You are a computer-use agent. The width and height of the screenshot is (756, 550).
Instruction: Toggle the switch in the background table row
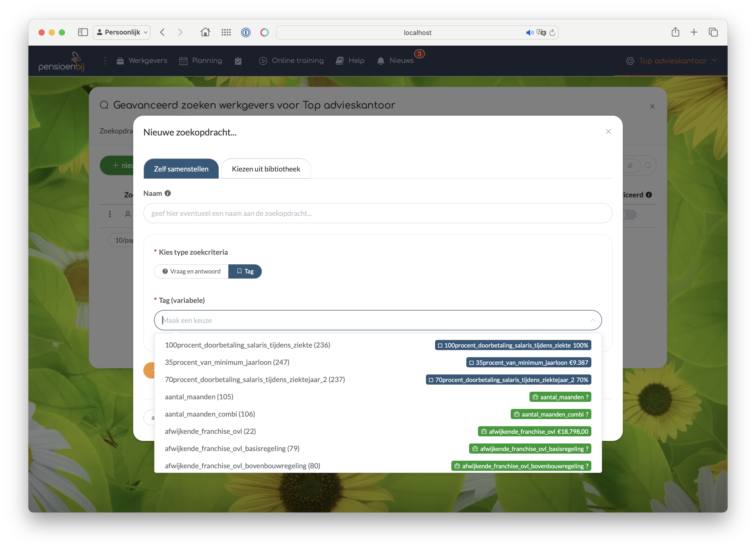coord(630,215)
